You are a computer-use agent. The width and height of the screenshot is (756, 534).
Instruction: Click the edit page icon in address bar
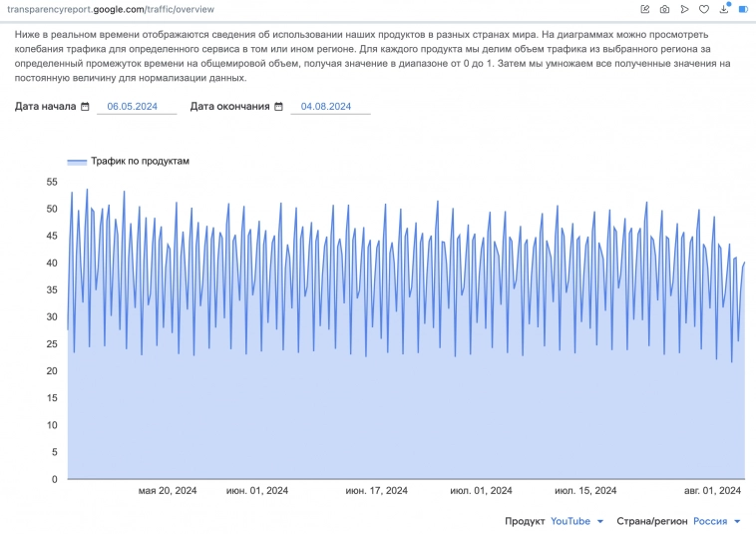(645, 9)
